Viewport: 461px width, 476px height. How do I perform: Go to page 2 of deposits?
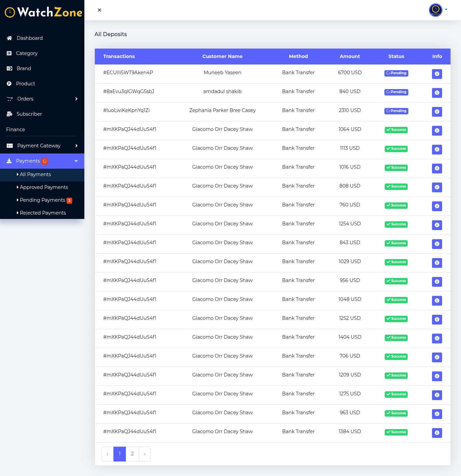[132, 454]
